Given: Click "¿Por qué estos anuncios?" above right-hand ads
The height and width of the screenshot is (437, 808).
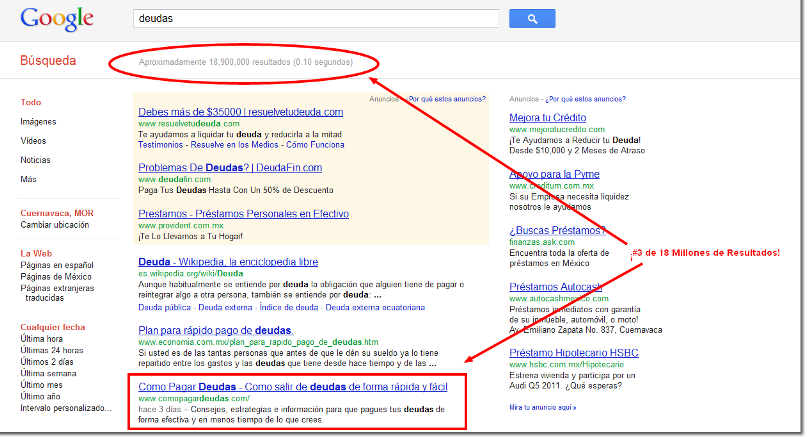Looking at the screenshot, I should pyautogui.click(x=586, y=99).
